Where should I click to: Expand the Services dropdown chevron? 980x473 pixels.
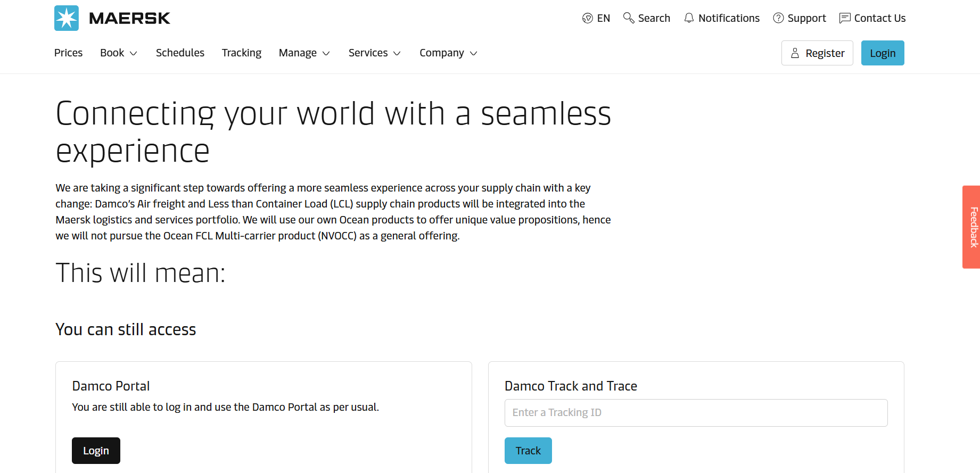pos(397,53)
